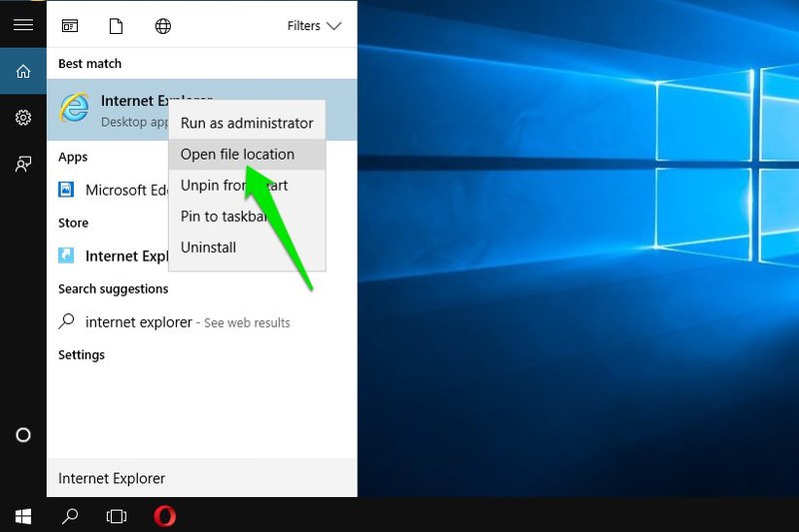Select Open file location

pyautogui.click(x=247, y=155)
